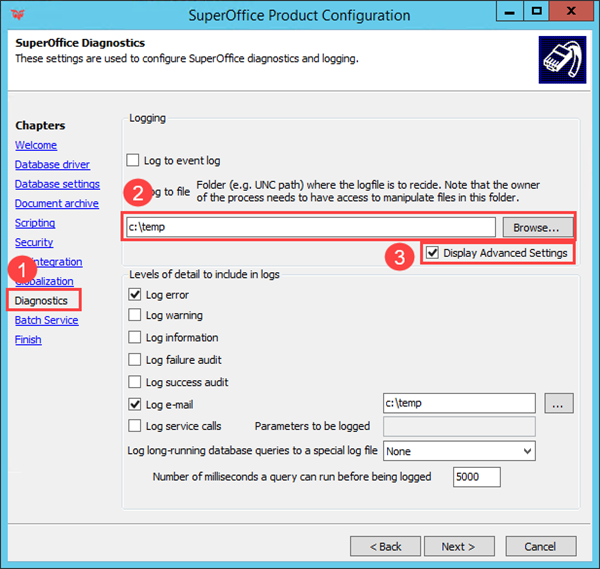Click the log folder path field c:\temp
This screenshot has width=600, height=569.
point(311,227)
